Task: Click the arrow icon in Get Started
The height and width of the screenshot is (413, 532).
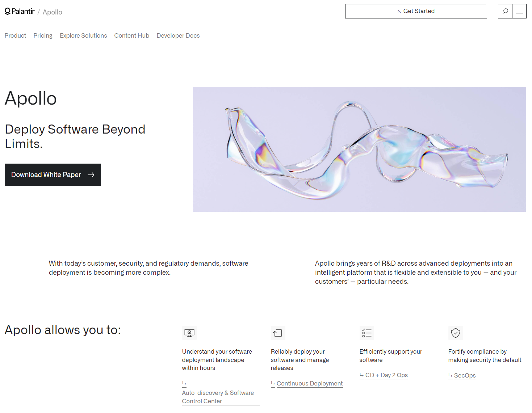Action: coord(399,11)
